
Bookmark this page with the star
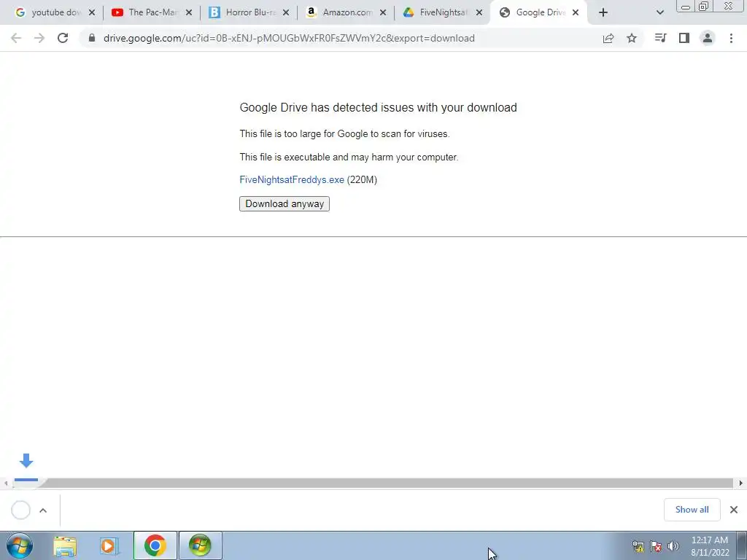[632, 38]
